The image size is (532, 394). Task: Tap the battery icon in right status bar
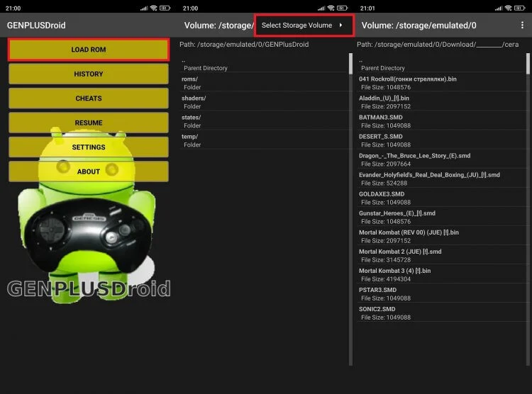pos(520,8)
